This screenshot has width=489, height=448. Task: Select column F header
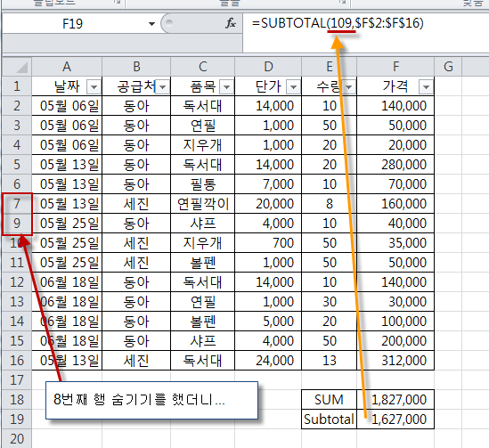pyautogui.click(x=395, y=67)
